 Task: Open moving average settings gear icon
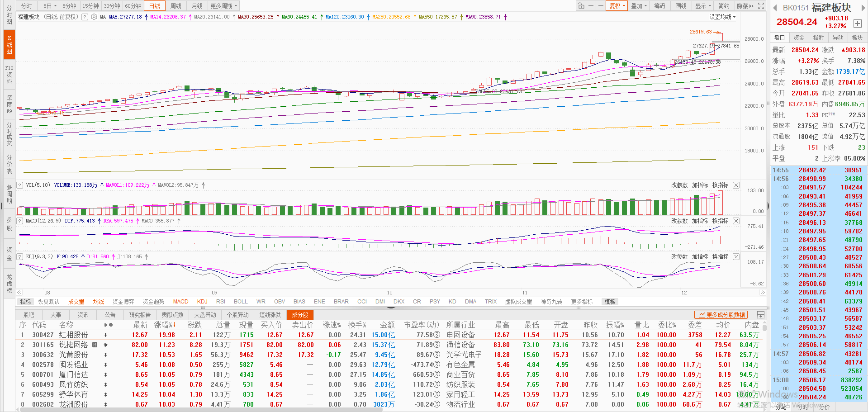point(94,17)
